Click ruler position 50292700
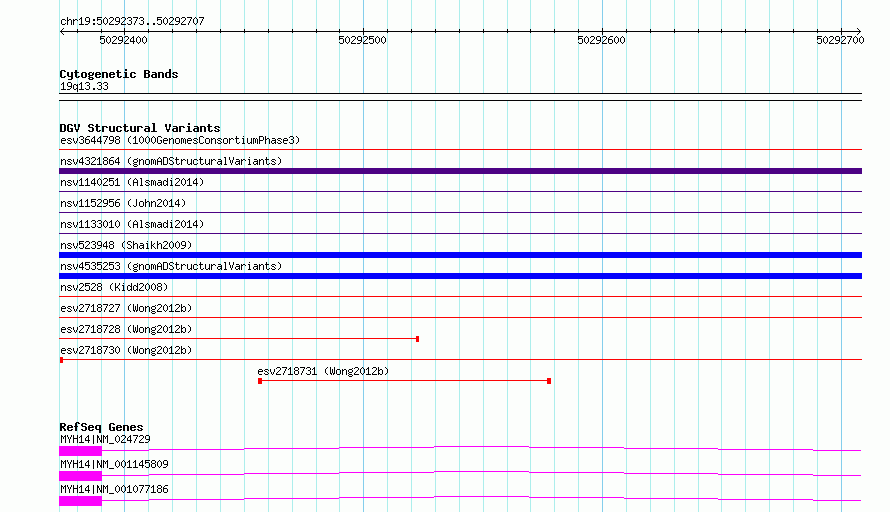This screenshot has height=512, width=890. 840,40
